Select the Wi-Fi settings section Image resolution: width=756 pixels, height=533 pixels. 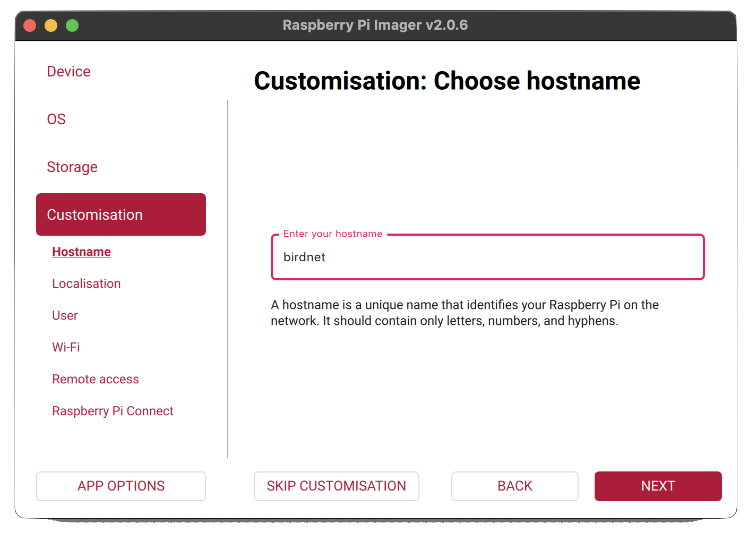point(66,347)
